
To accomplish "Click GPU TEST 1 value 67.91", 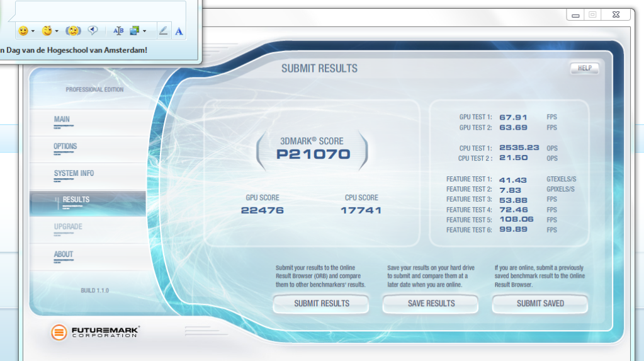I will pyautogui.click(x=513, y=118).
